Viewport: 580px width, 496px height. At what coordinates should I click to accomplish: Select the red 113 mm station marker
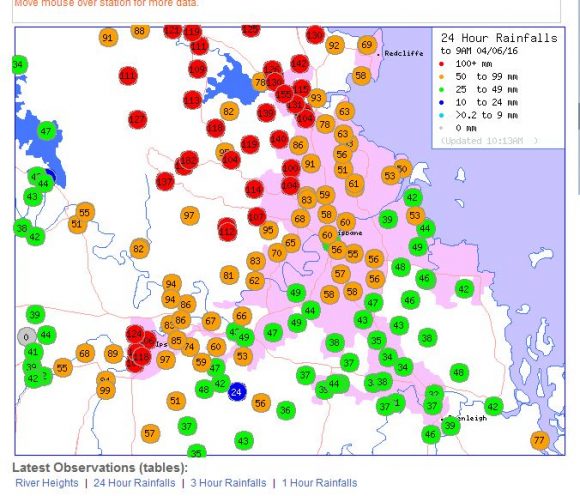tap(192, 100)
